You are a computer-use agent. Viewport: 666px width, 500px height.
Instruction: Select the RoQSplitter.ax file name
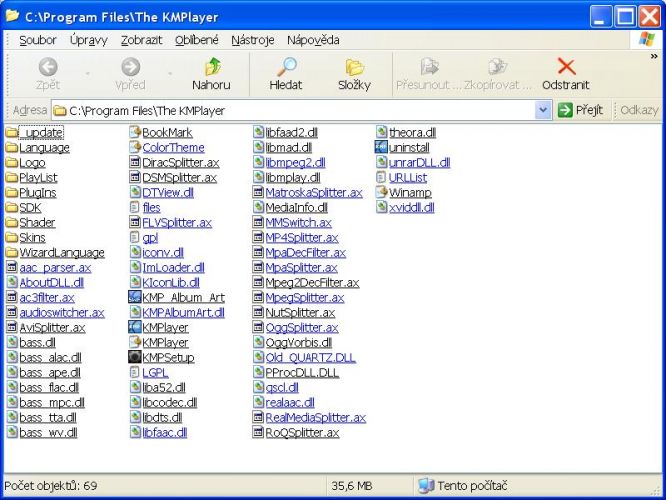pyautogui.click(x=302, y=433)
